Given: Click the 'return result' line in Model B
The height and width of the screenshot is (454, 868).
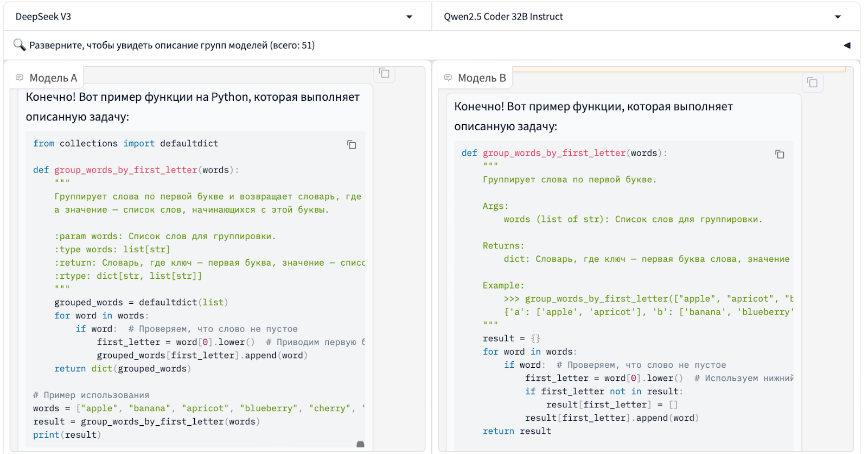Looking at the screenshot, I should tap(517, 431).
